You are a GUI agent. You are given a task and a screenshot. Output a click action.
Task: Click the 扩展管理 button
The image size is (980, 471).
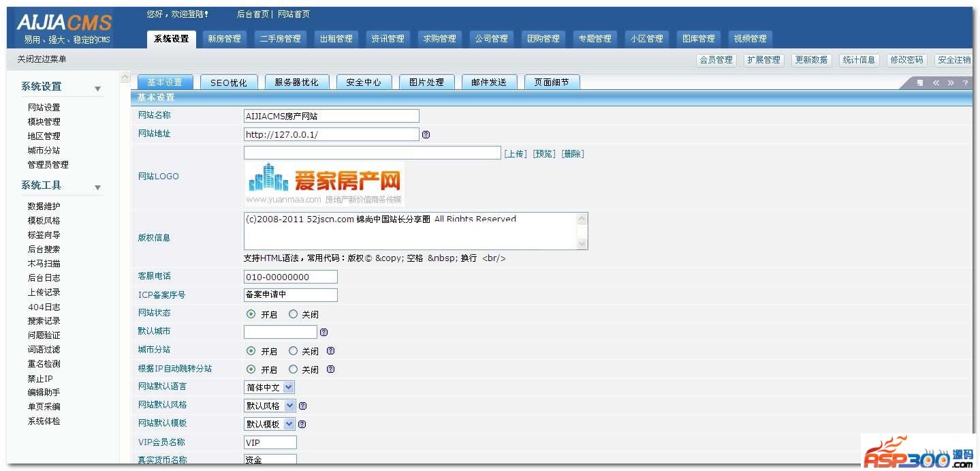763,60
